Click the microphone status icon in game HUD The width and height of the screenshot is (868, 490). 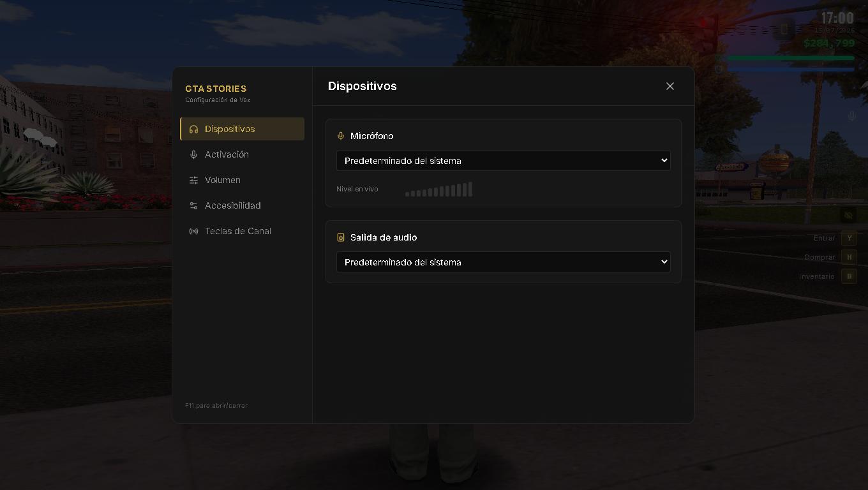pos(851,116)
